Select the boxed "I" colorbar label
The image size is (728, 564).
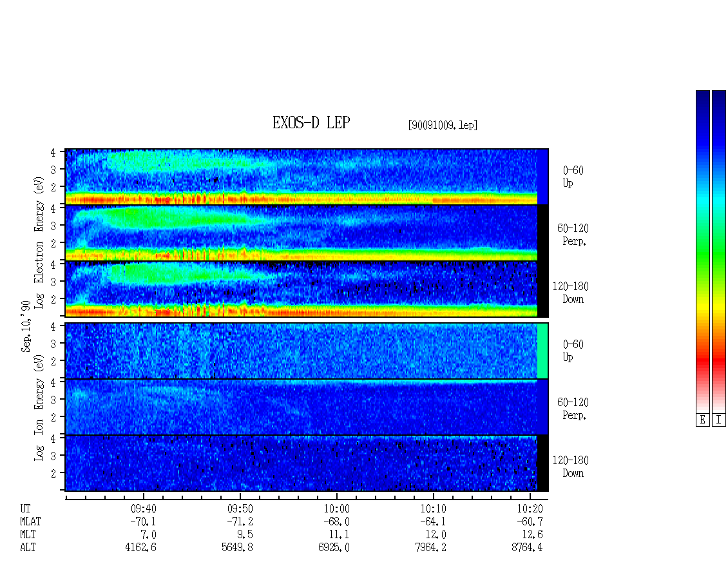tap(719, 420)
